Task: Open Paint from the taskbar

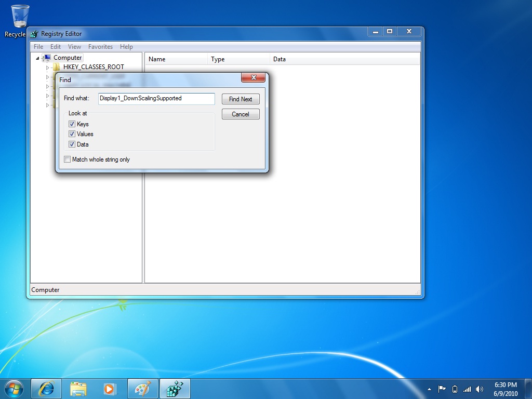Action: pos(143,388)
